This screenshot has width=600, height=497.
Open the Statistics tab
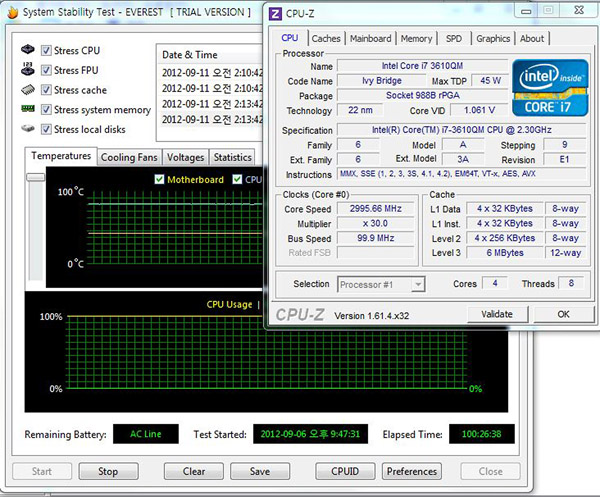pos(232,157)
